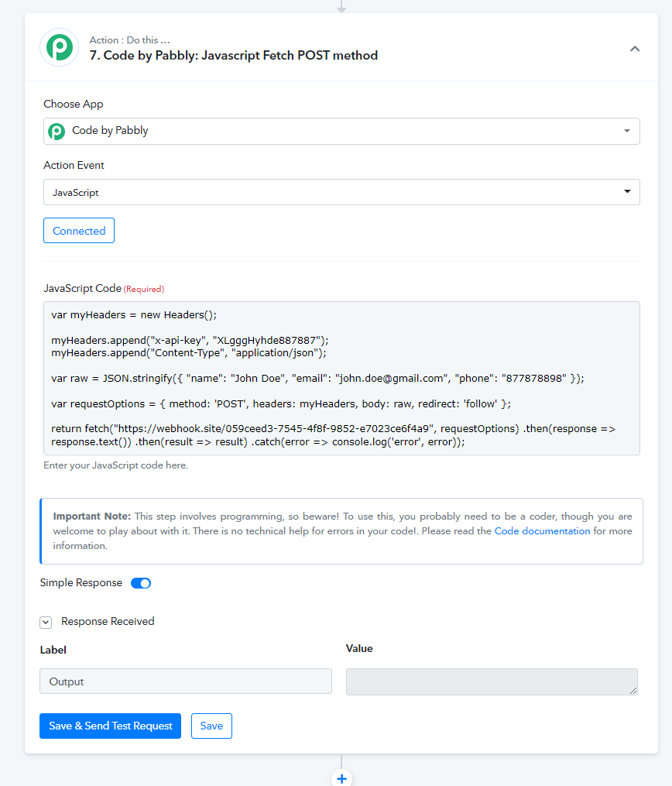Click the Choose App dropdown arrow
Image resolution: width=672 pixels, height=786 pixels.
[627, 131]
